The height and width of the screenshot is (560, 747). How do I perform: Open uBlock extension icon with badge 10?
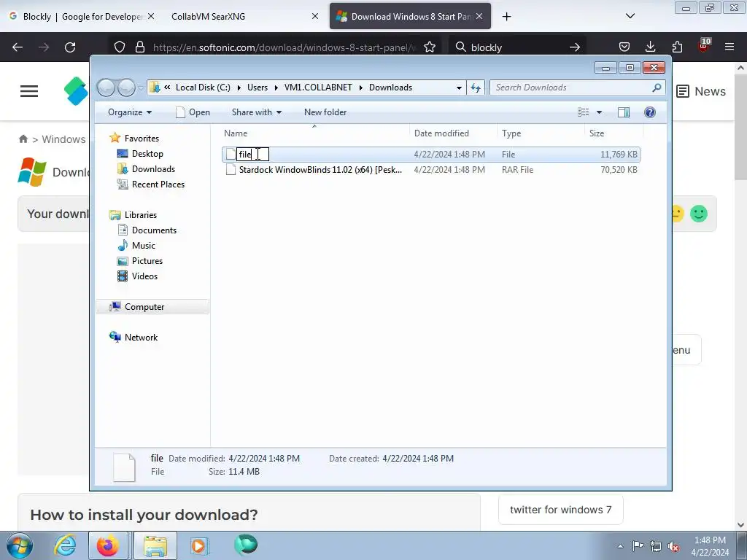pos(704,46)
